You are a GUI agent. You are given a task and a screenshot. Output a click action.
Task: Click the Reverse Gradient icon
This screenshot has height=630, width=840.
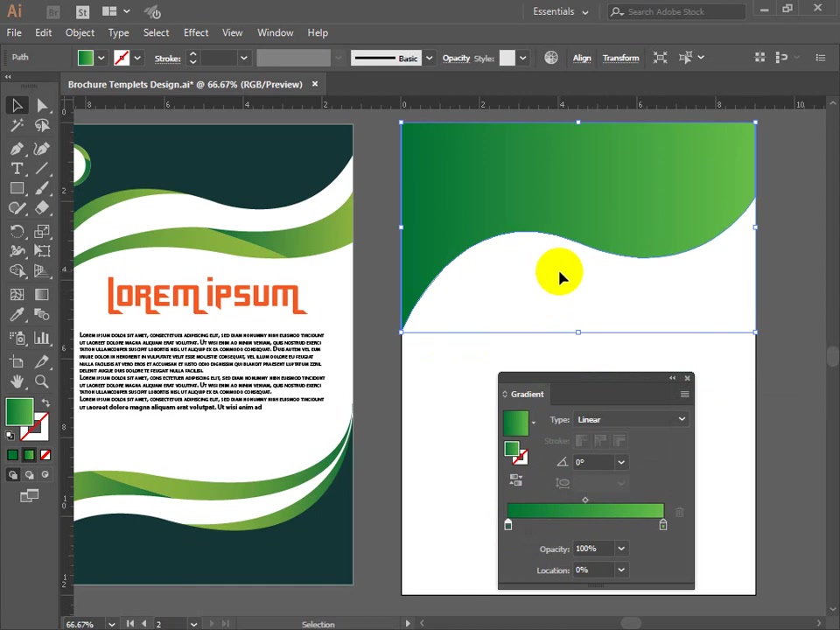point(516,480)
